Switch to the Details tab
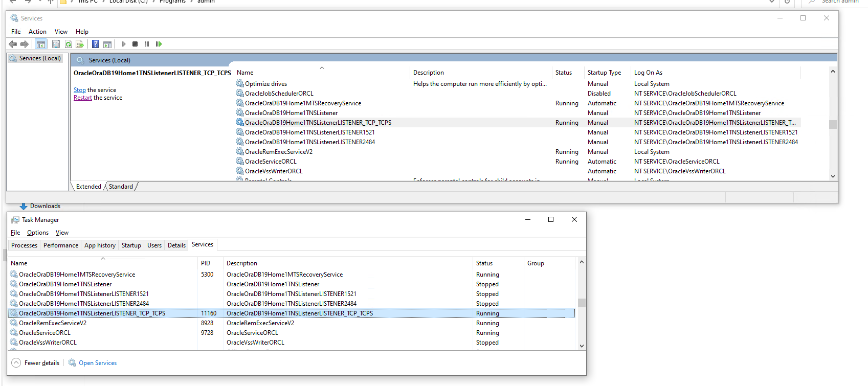The height and width of the screenshot is (386, 868). point(176,245)
